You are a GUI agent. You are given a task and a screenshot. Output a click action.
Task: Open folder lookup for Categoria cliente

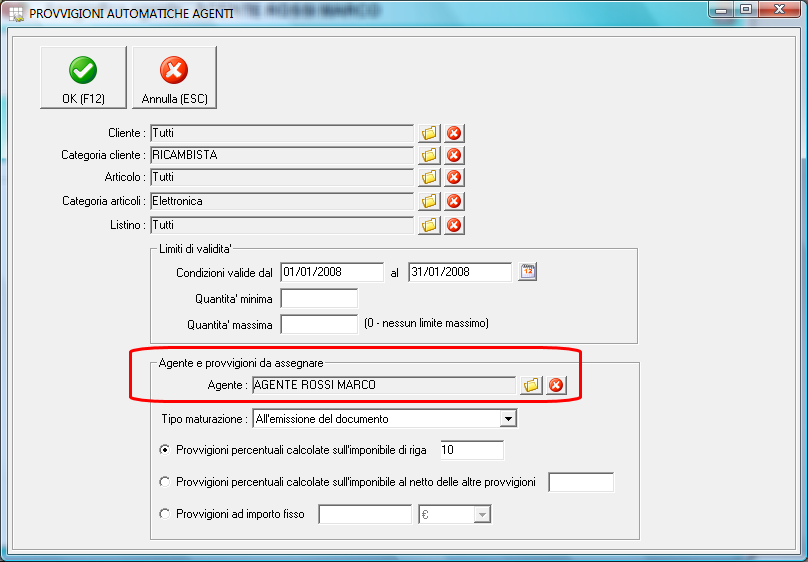(429, 155)
